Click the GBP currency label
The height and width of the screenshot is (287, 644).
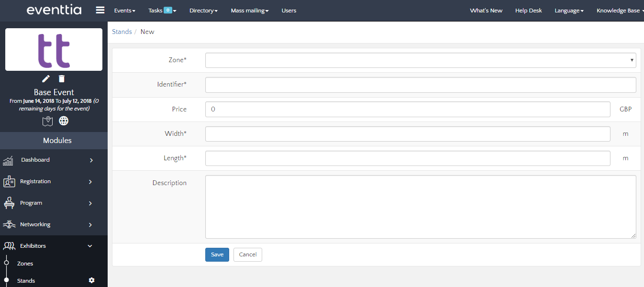(625, 109)
